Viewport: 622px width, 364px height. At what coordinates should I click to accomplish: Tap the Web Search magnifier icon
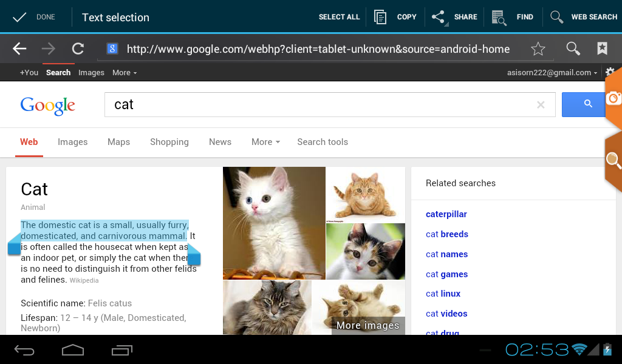(556, 17)
